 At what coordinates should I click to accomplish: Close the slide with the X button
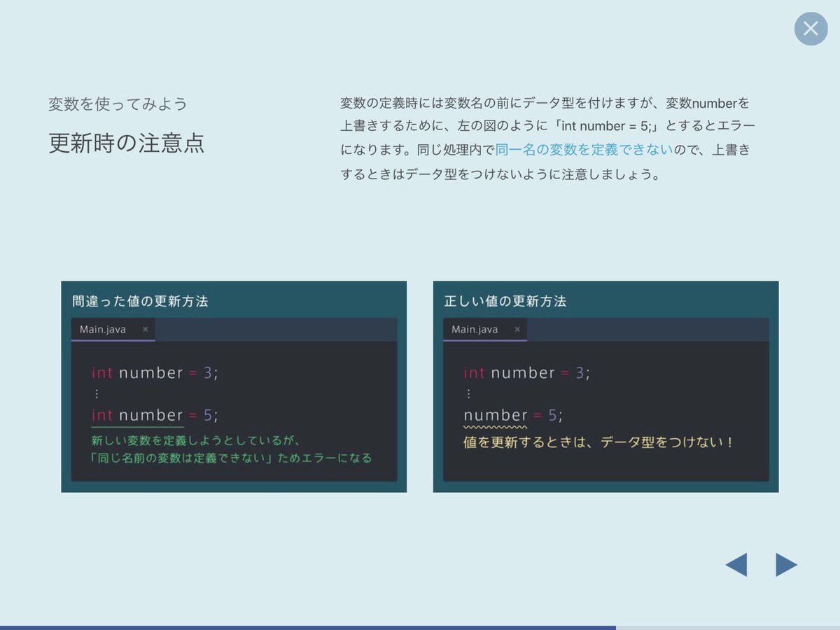click(811, 29)
